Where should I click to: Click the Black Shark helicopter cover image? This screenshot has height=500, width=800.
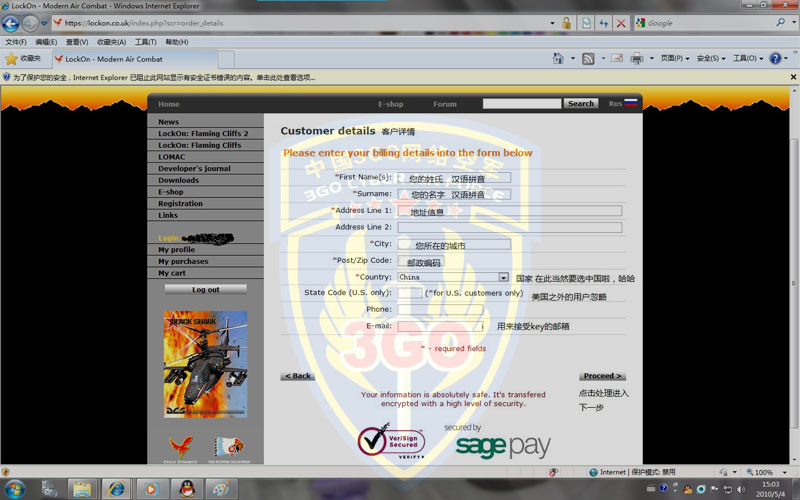click(x=206, y=364)
